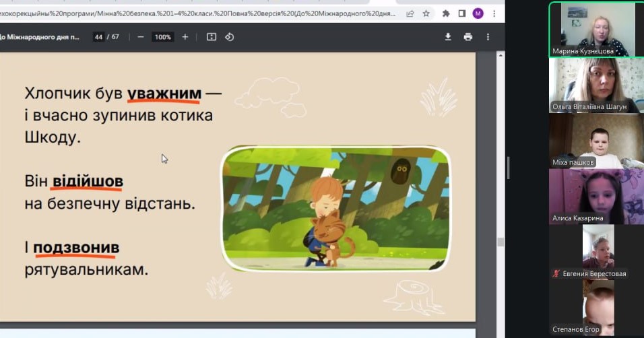Bookmark this page with the star icon
This screenshot has width=644, height=338.
(x=426, y=13)
